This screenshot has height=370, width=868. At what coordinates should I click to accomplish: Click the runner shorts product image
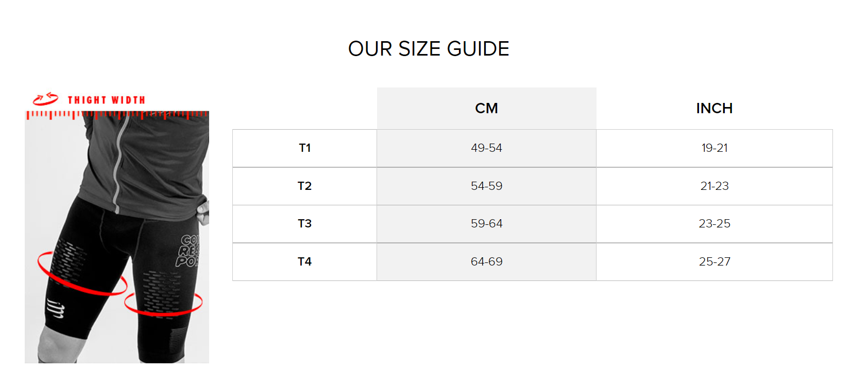pyautogui.click(x=117, y=237)
